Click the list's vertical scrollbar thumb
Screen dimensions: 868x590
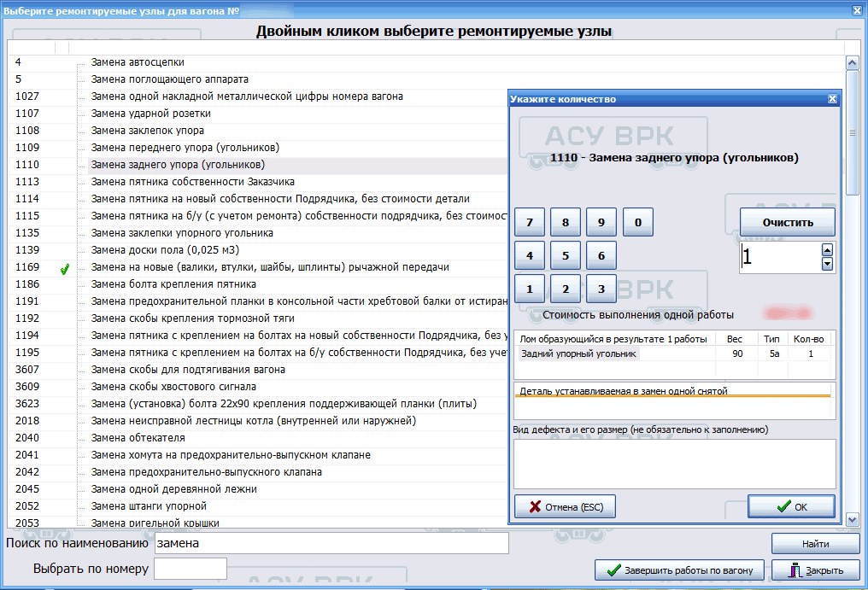click(853, 133)
